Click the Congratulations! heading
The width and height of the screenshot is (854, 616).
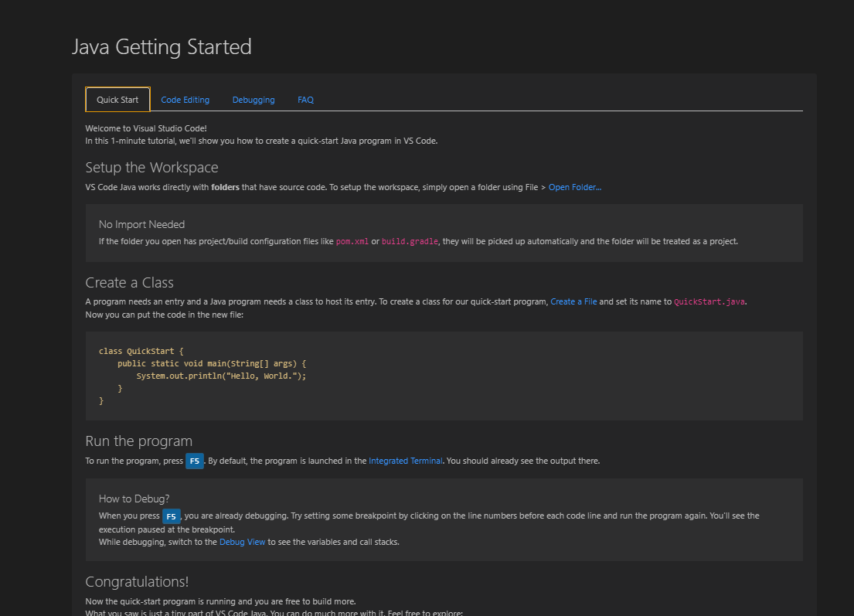click(137, 581)
